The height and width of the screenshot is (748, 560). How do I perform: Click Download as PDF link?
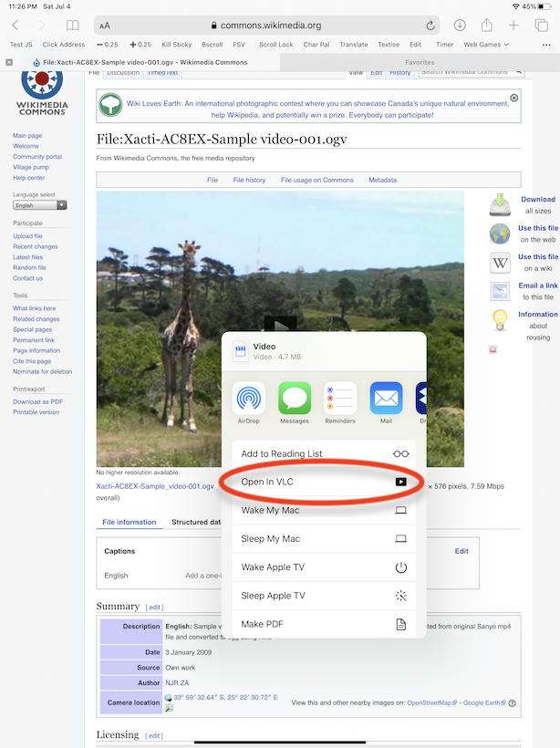pos(37,401)
